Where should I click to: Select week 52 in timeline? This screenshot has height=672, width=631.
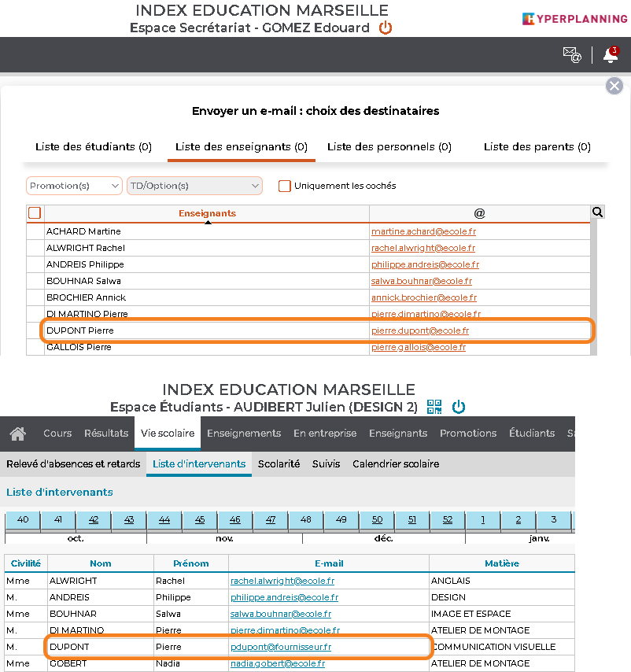[x=448, y=520]
